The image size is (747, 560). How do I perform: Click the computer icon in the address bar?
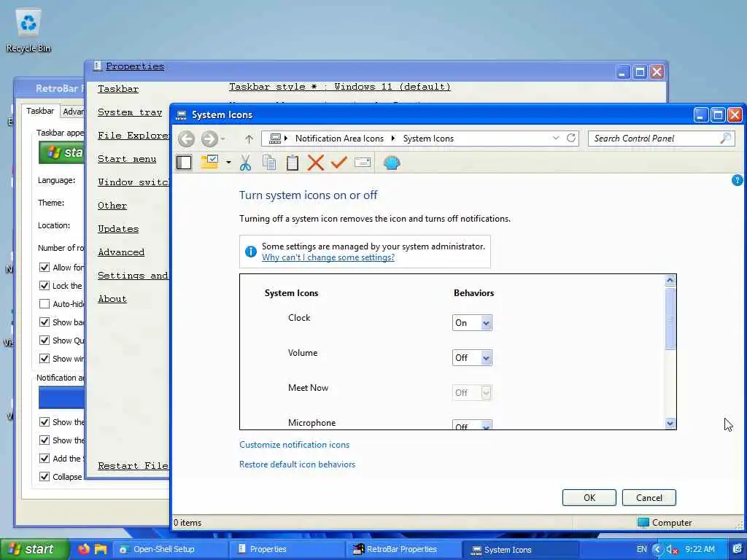pos(275,139)
